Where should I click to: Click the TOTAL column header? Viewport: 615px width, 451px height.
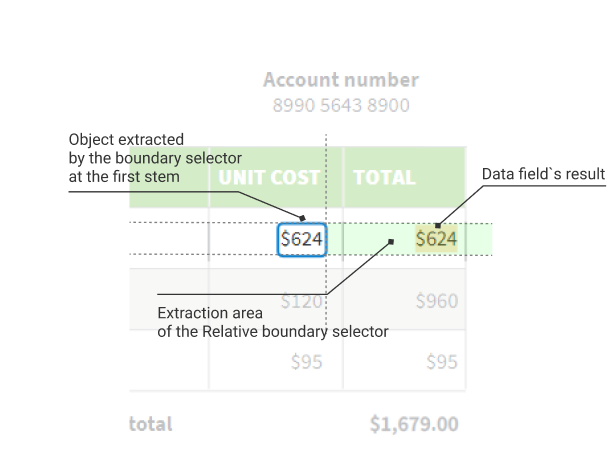coord(384,178)
